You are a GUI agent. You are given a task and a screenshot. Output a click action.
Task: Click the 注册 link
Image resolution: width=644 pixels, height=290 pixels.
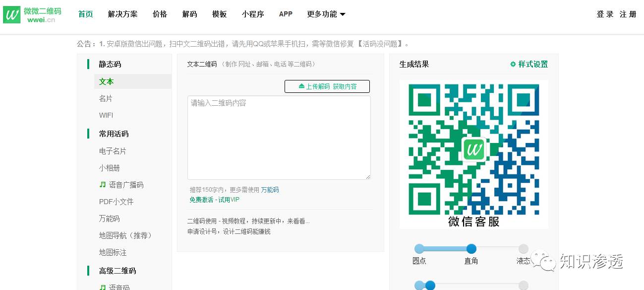[628, 14]
